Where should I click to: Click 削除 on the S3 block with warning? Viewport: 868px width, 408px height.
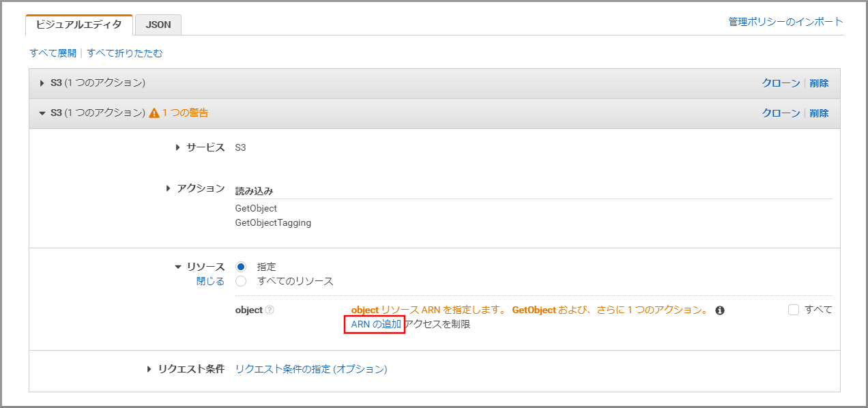pyautogui.click(x=819, y=113)
